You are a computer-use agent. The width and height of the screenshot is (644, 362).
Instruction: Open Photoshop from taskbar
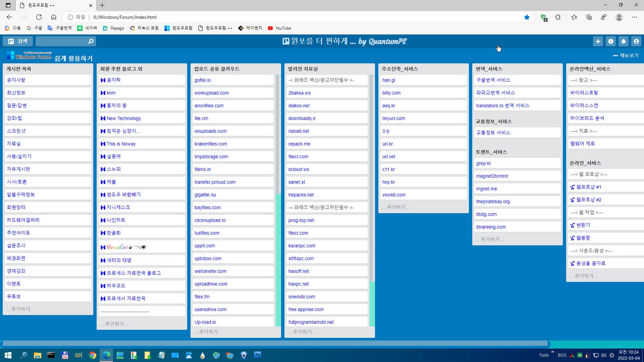coord(258,355)
